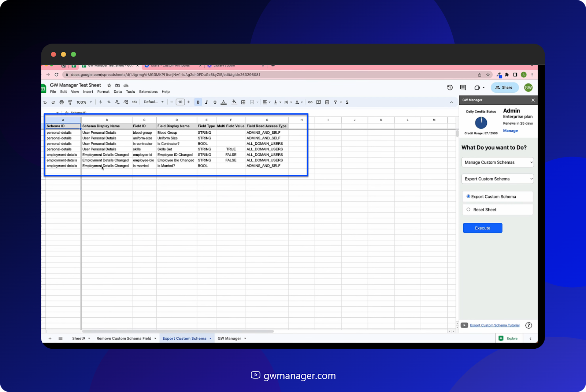The height and width of the screenshot is (392, 586).
Task: Click the Share button
Action: point(504,88)
